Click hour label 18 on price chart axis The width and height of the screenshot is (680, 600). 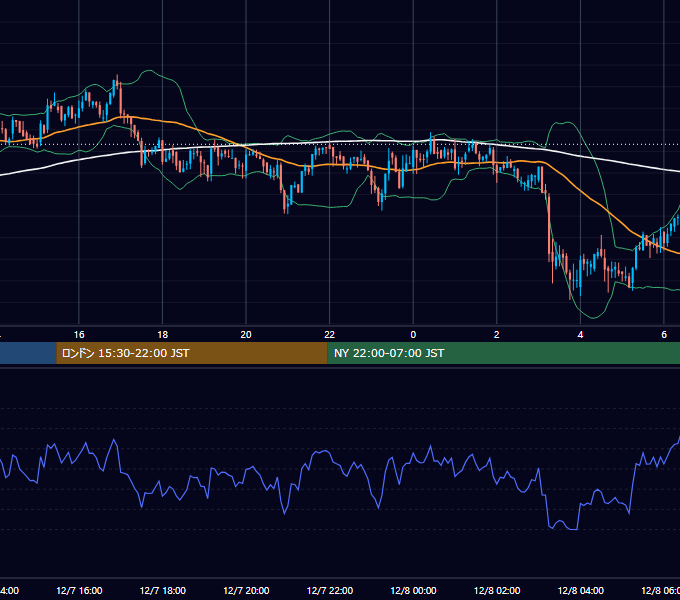(x=163, y=335)
